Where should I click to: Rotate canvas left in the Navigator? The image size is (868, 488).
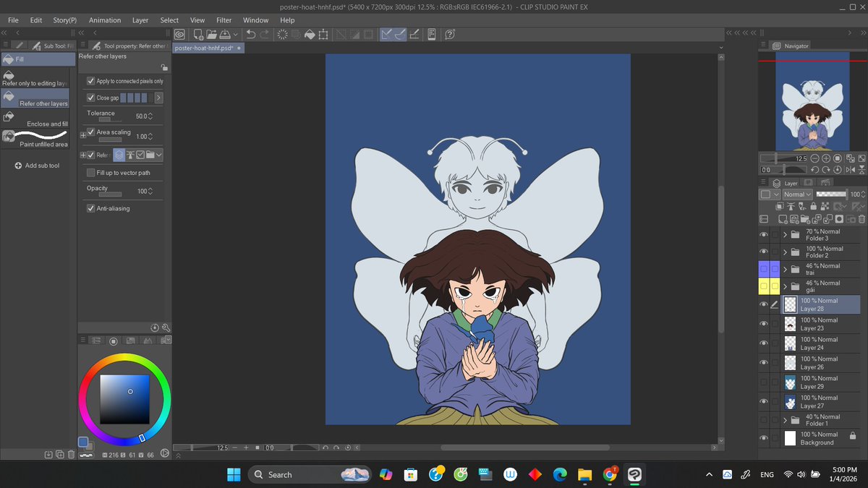[815, 170]
